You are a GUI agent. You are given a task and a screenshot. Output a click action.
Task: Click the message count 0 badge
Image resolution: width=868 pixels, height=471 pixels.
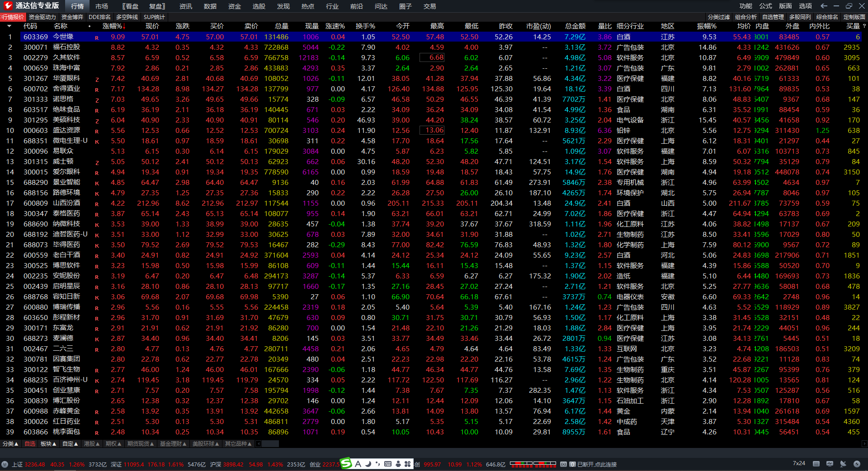[x=572, y=464]
